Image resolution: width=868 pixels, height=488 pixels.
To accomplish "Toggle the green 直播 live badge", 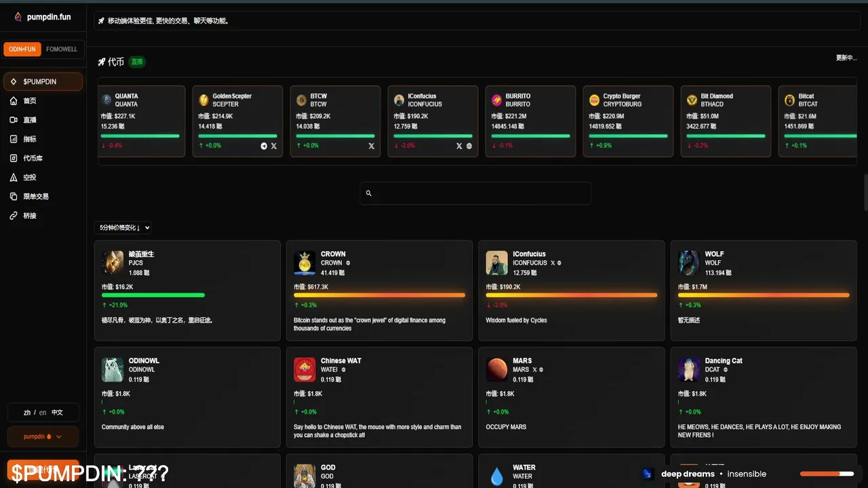I will (x=137, y=62).
